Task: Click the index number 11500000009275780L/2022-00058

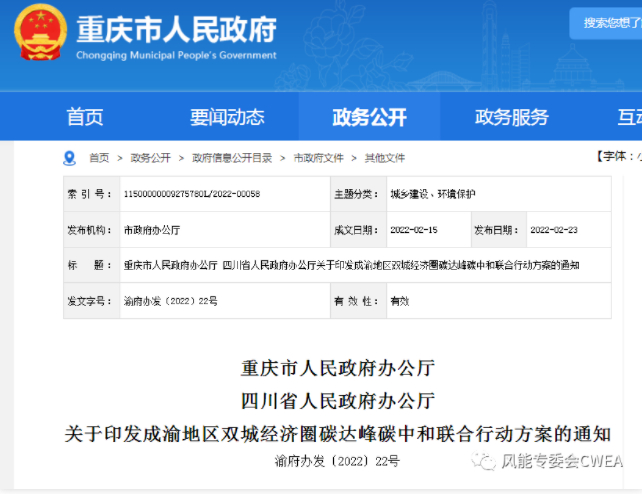Action: coord(190,194)
